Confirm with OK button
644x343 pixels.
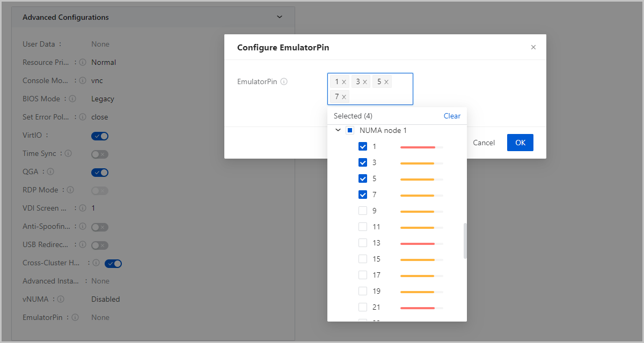520,143
